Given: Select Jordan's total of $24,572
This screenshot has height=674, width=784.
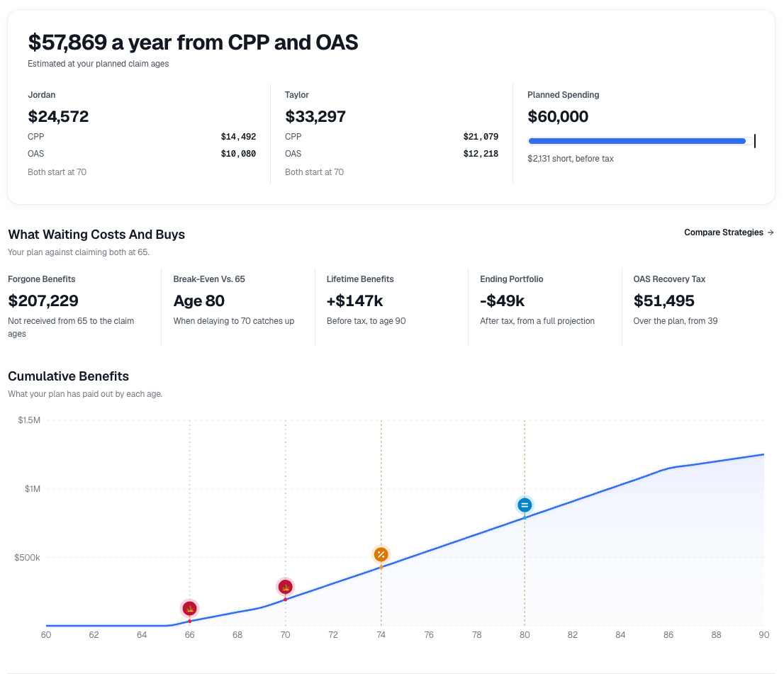Looking at the screenshot, I should [x=58, y=116].
